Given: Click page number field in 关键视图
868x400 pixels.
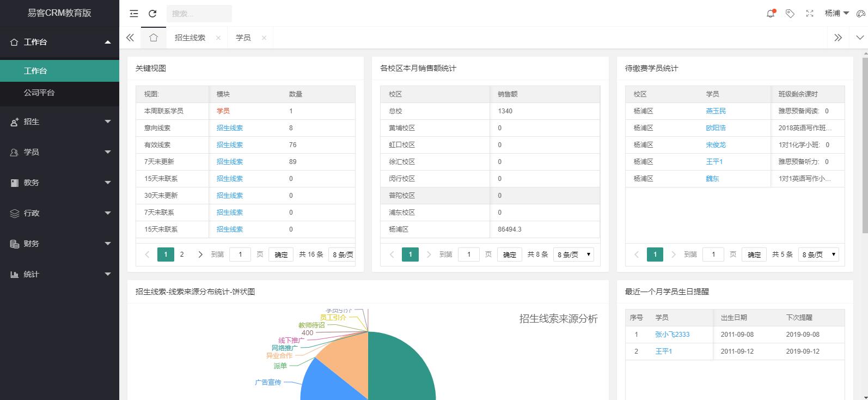Looking at the screenshot, I should pos(240,254).
